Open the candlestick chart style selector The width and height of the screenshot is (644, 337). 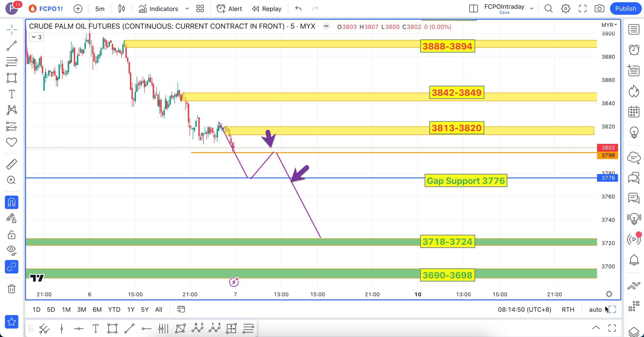pos(122,9)
